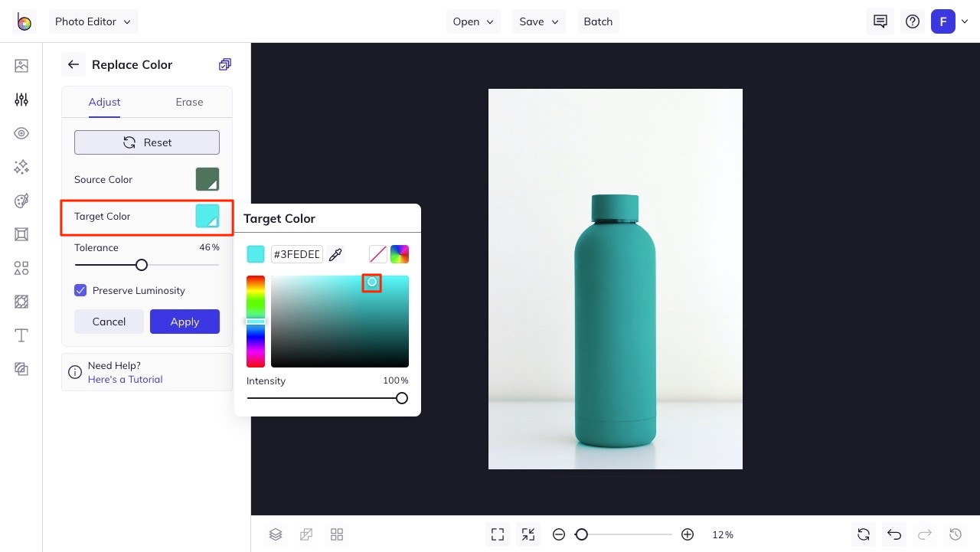Open the Photo Editor dropdown
980x552 pixels.
[93, 21]
